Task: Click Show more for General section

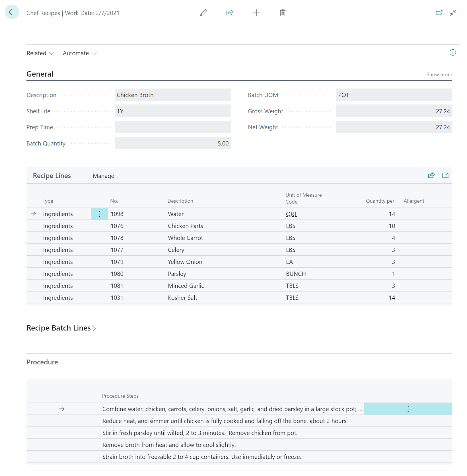Action: click(x=439, y=74)
